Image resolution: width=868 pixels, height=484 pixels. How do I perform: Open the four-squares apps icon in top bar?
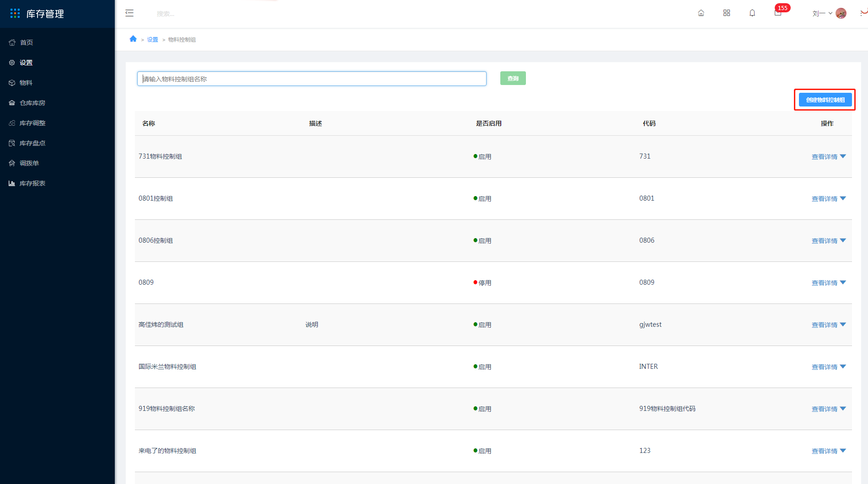click(727, 13)
